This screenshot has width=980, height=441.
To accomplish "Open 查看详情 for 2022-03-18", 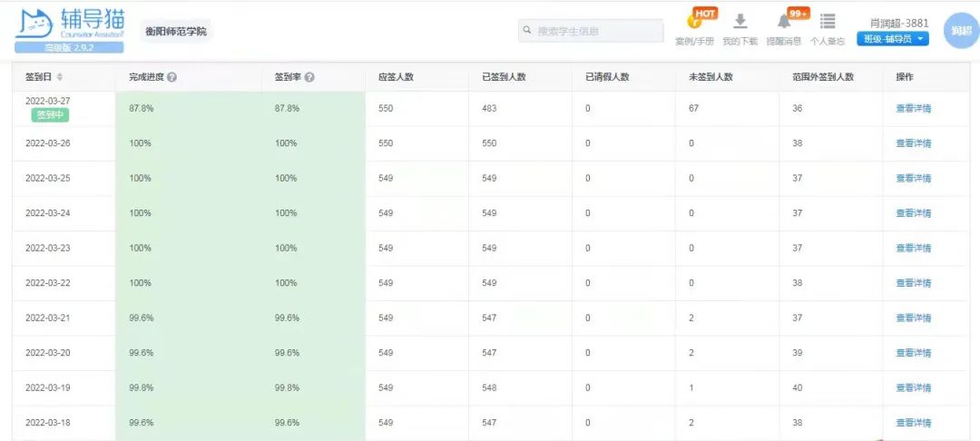I will [913, 423].
